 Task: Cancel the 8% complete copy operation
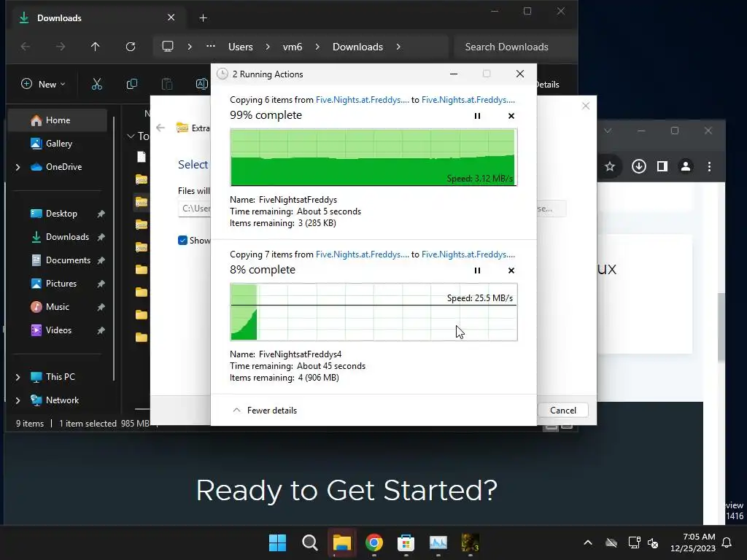coord(511,271)
